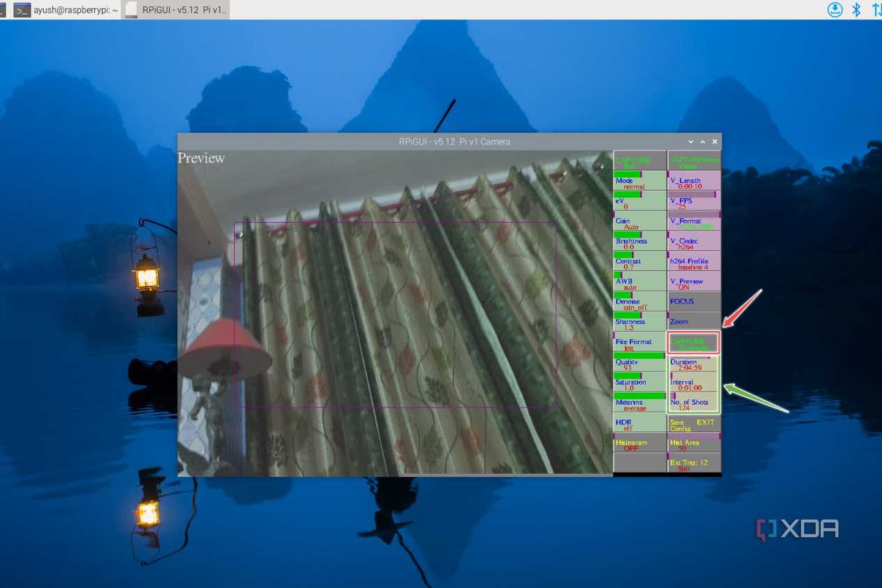Click EXIT in the RPiGUI panel
882x588 pixels.
tap(706, 422)
